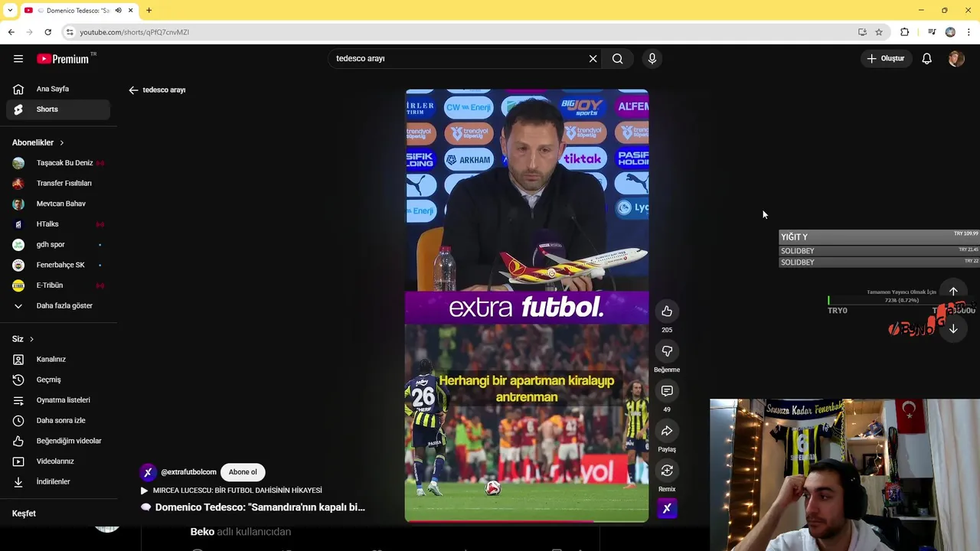Go to YouTube Premium home logo

(64, 59)
